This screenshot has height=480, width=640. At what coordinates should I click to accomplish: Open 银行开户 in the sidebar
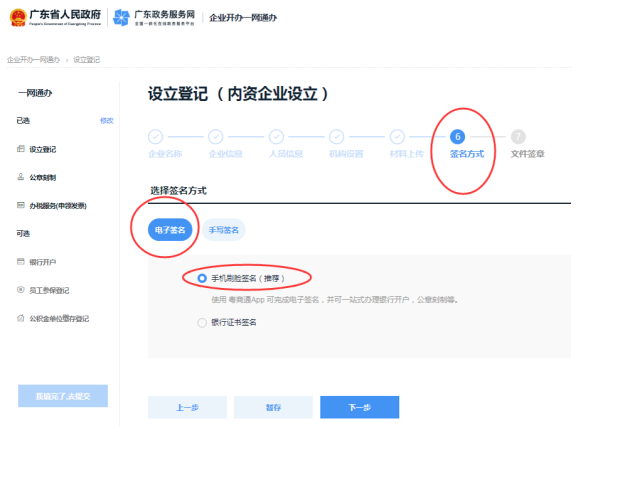42,262
